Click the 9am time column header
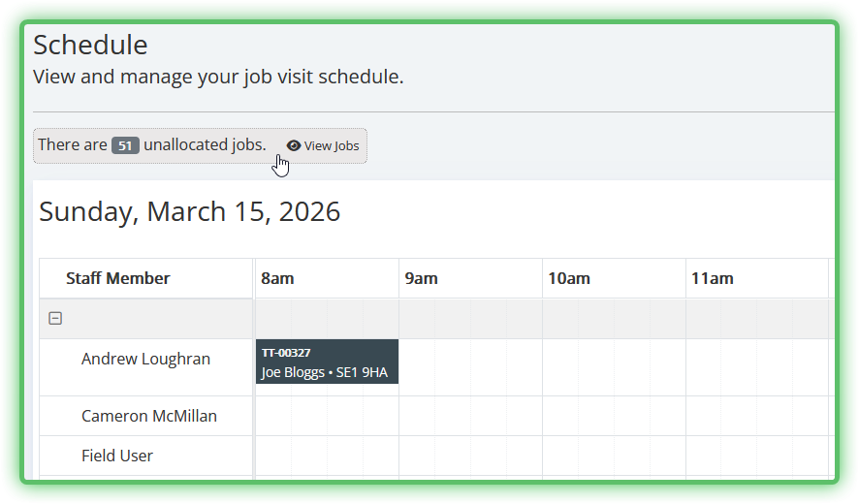859x504 pixels. 421,278
